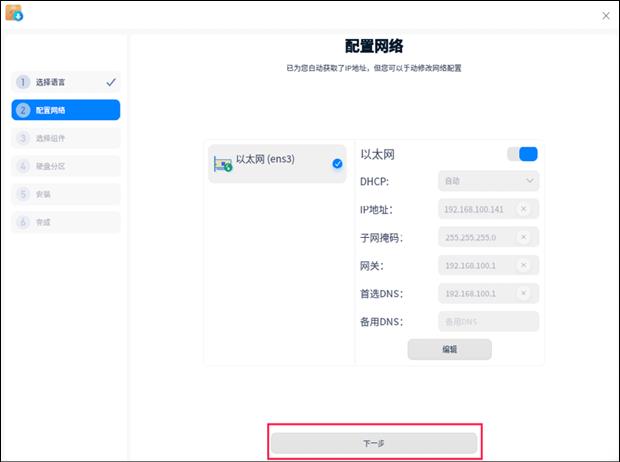
Task: Clear the 子网掩码 field using X icon
Action: [x=523, y=237]
